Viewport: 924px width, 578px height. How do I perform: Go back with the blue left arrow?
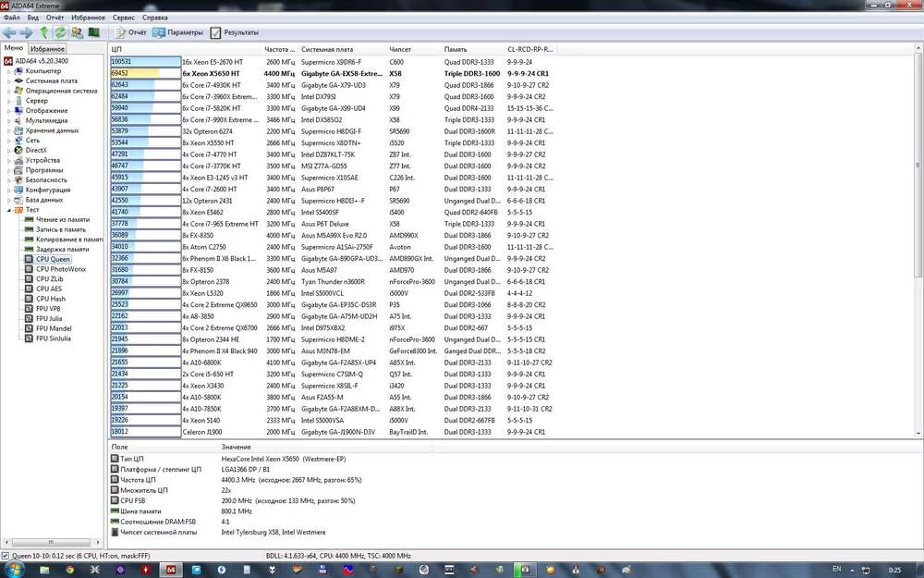click(10, 32)
